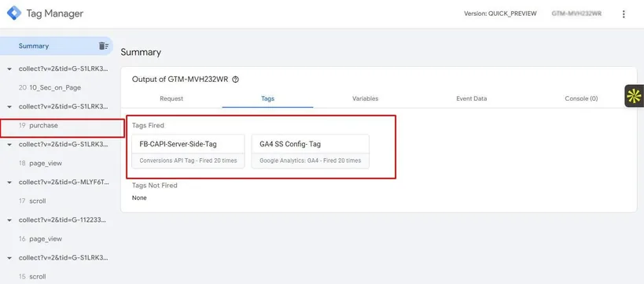The image size is (644, 284).
Task: Collapse the collect request above 10_Sec_on_Page
Action: (9, 69)
